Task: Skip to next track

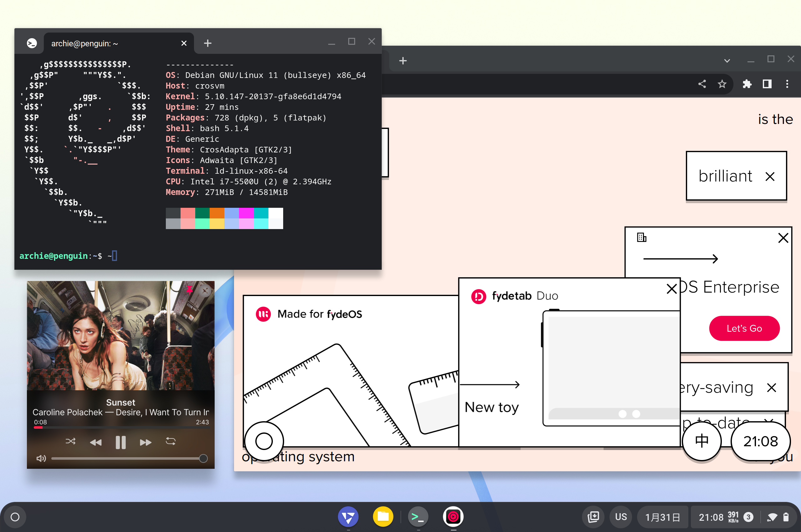Action: point(145,442)
